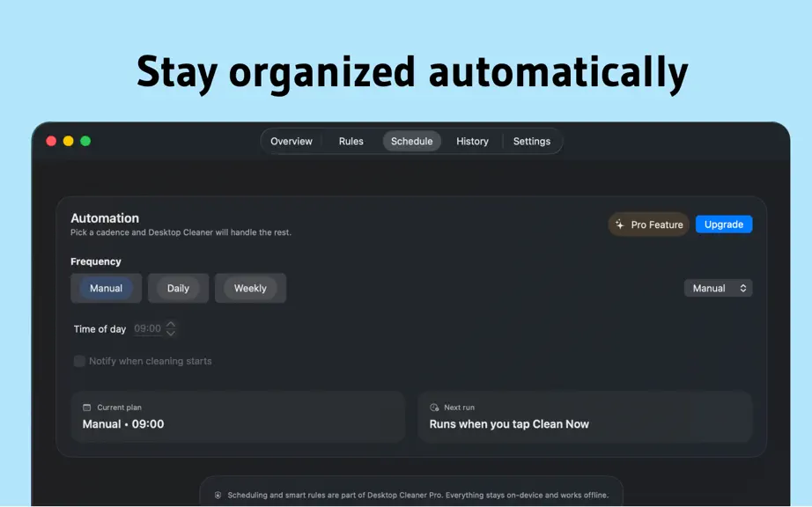
Task: Decrease time with stepper down arrow
Action: [171, 334]
